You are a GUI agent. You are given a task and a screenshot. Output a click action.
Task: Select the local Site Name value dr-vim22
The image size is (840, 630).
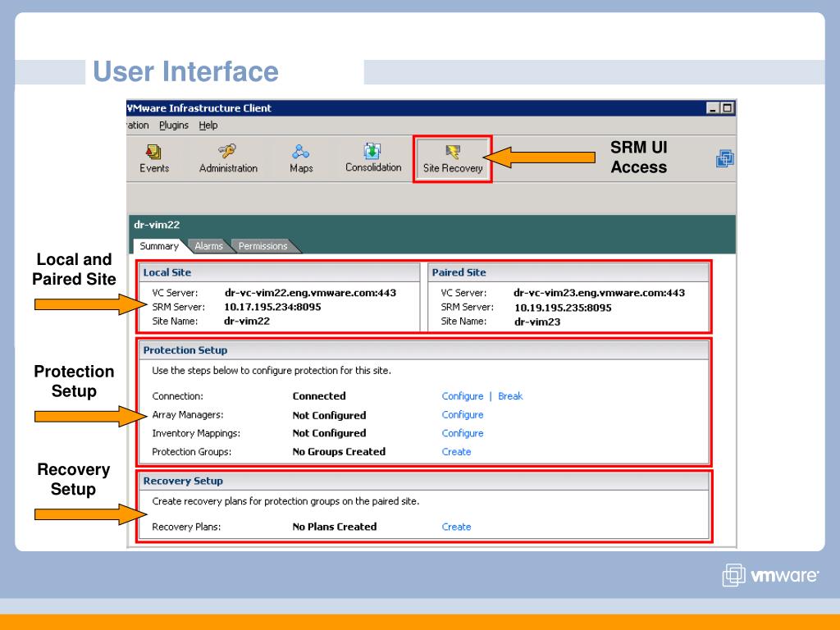click(247, 322)
